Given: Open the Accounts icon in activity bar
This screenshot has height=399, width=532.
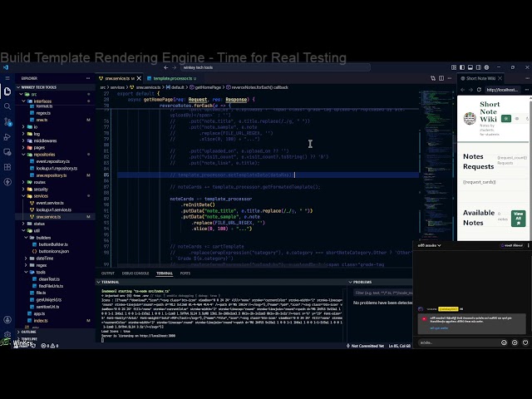Looking at the screenshot, I should tap(7, 319).
